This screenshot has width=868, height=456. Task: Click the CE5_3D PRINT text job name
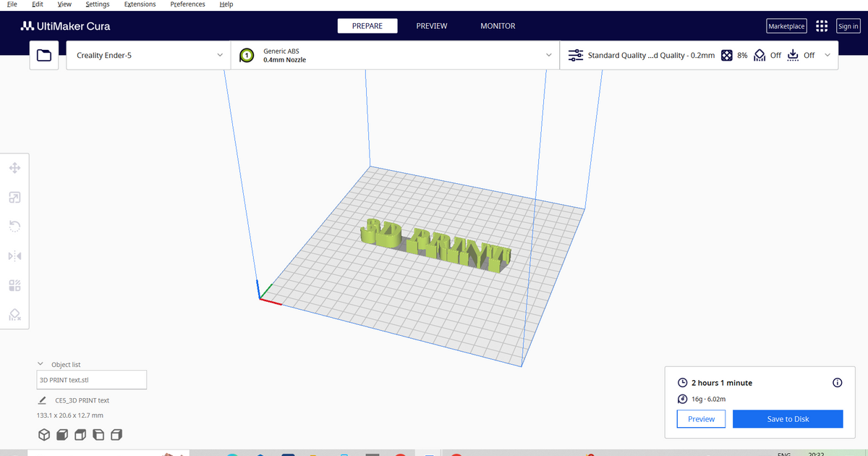point(82,400)
